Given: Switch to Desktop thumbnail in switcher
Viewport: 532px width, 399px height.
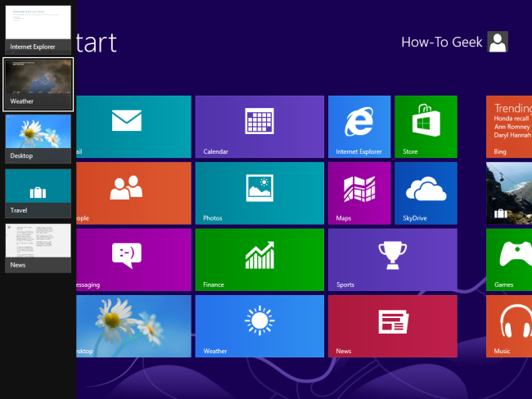Looking at the screenshot, I should point(38,139).
